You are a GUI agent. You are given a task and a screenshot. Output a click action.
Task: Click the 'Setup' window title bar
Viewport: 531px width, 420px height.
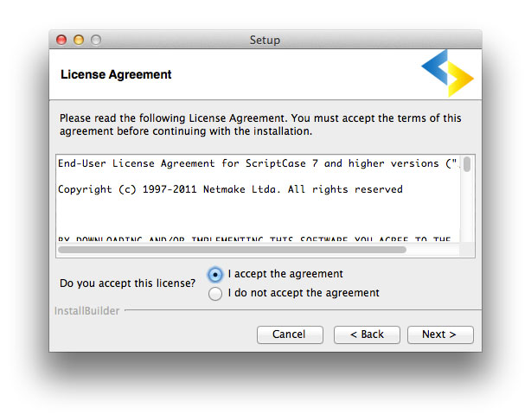click(265, 40)
